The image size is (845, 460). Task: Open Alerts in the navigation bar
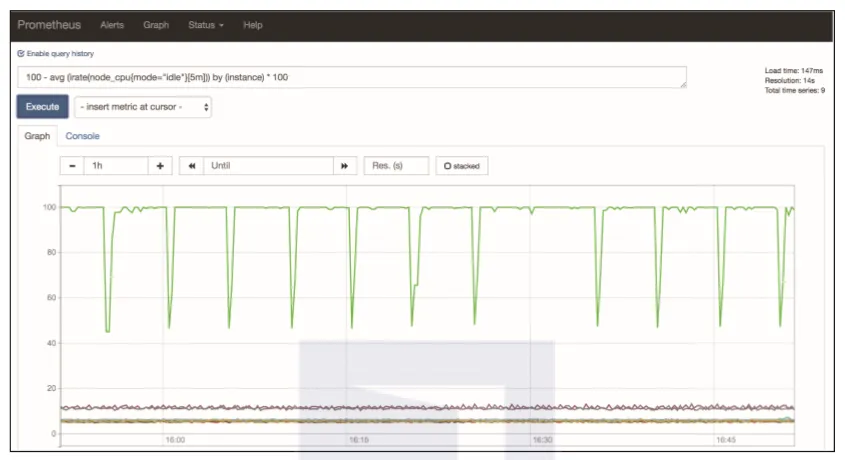click(112, 25)
